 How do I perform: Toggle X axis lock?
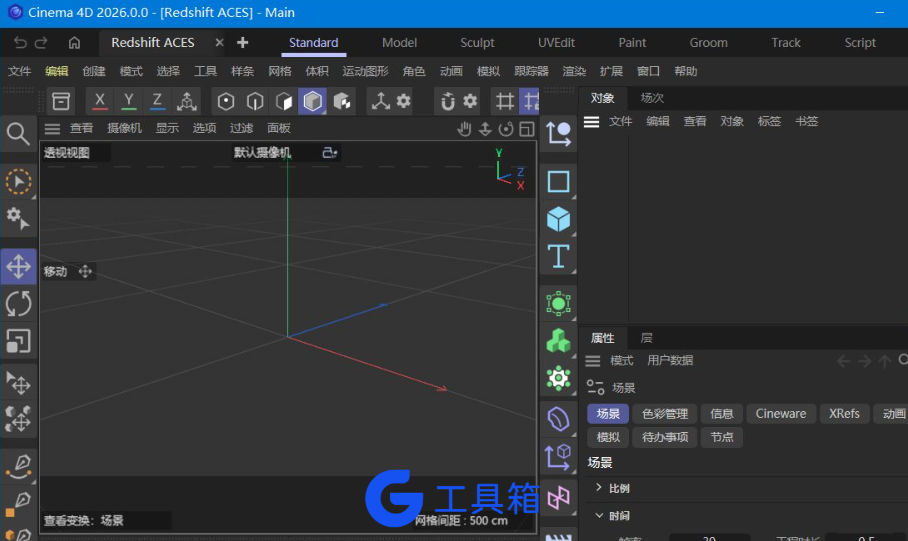pyautogui.click(x=100, y=101)
